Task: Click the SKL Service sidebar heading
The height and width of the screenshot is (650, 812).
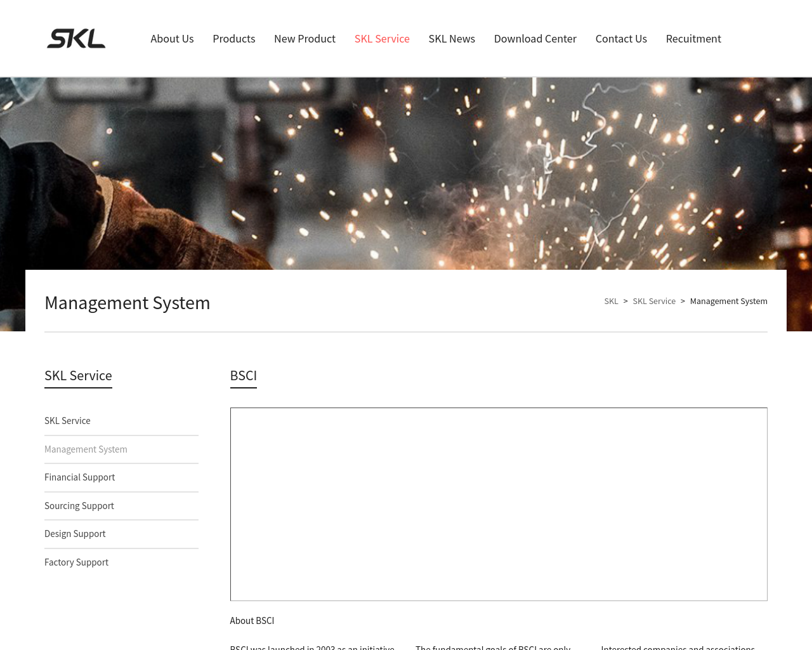Action: [78, 376]
